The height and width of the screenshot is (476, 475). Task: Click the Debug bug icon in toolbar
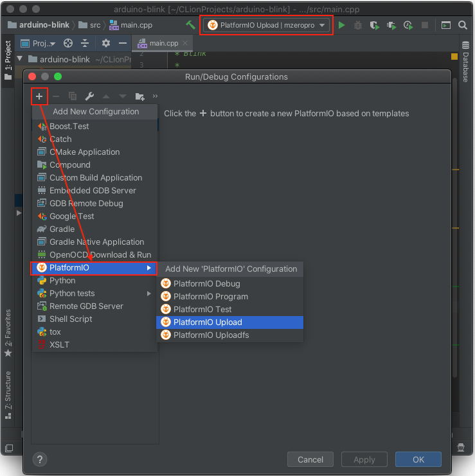coord(358,25)
